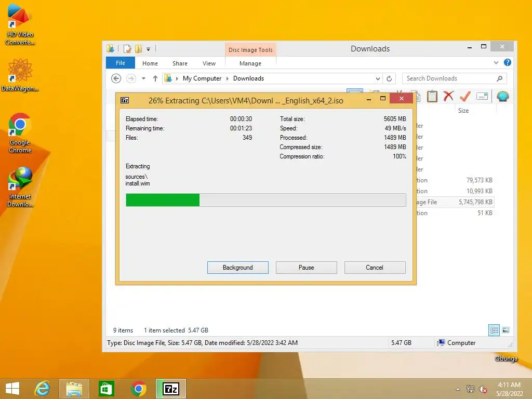Open HD Video Converter desktop shortcut
Viewport: 532px width, 399px height.
(x=20, y=24)
